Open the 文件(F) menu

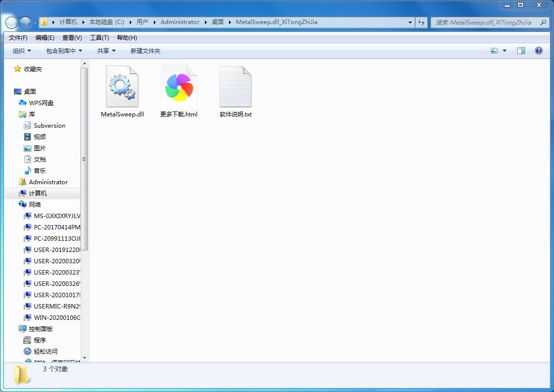click(x=18, y=37)
